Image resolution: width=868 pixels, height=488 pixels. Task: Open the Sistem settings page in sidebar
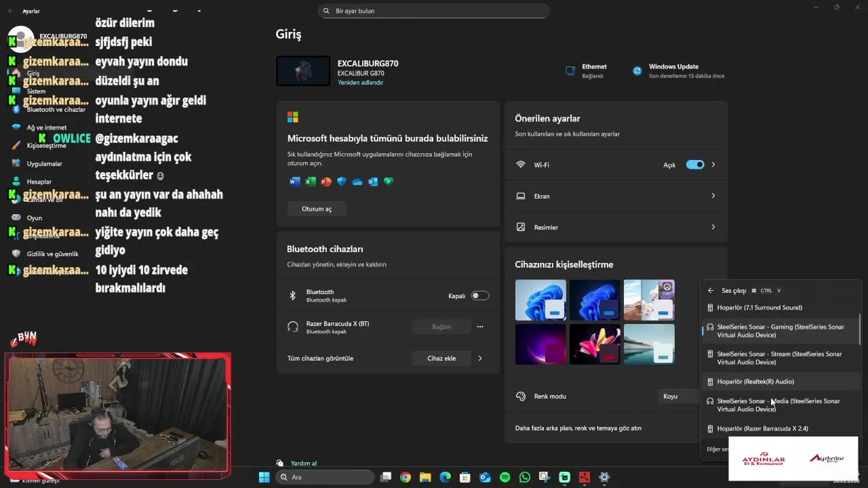(36, 91)
